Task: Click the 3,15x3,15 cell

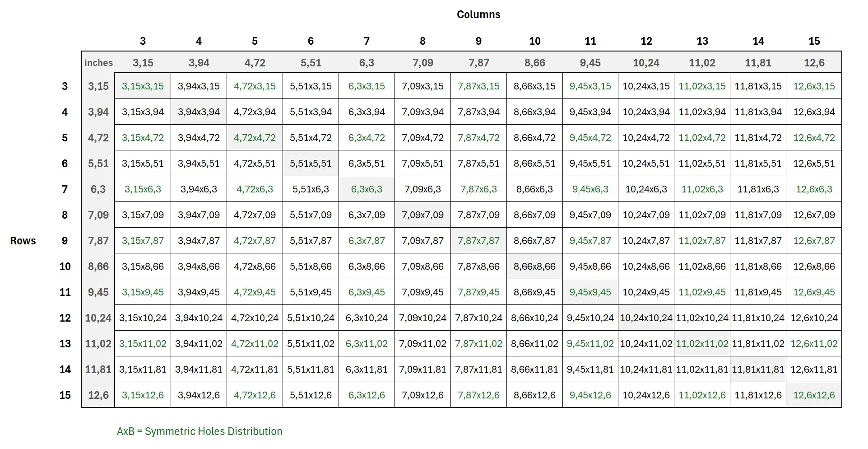Action: (143, 86)
